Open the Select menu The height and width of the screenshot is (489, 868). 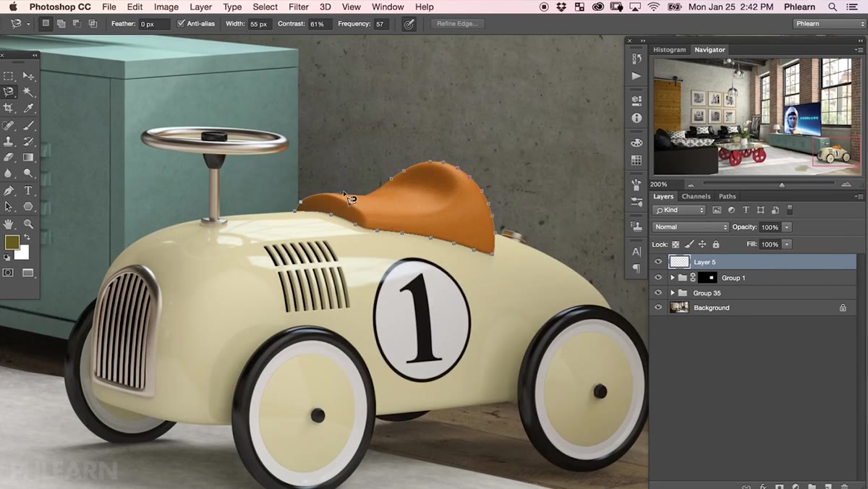click(265, 7)
